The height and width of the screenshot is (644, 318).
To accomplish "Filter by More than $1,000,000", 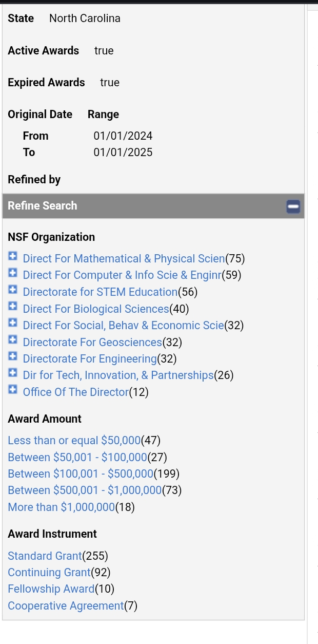I will click(x=61, y=507).
